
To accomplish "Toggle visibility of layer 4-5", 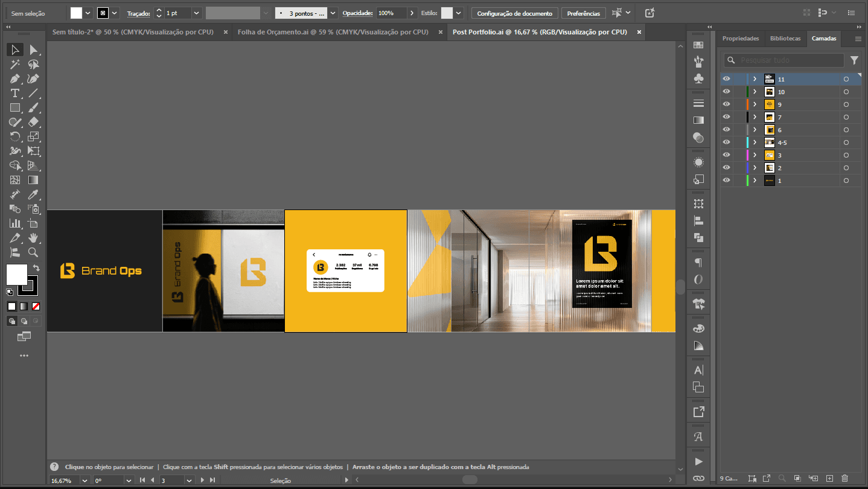I will [726, 142].
